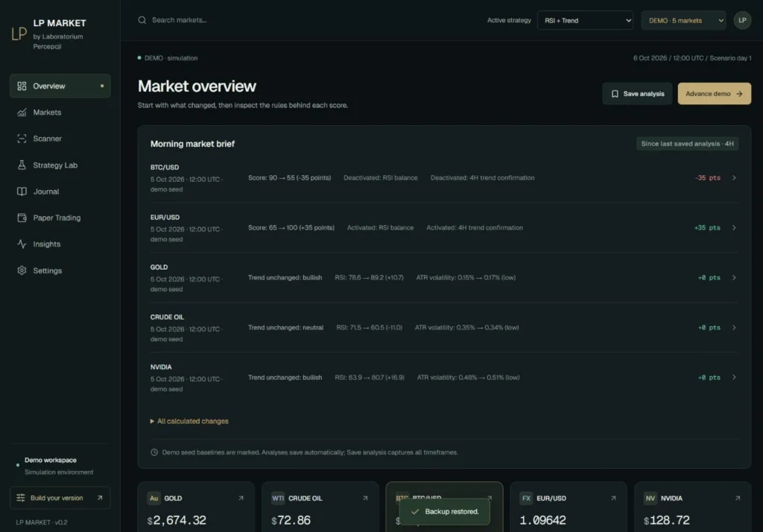Open CRUDE OIL card via its arrow icon
The height and width of the screenshot is (532, 763).
pos(365,498)
